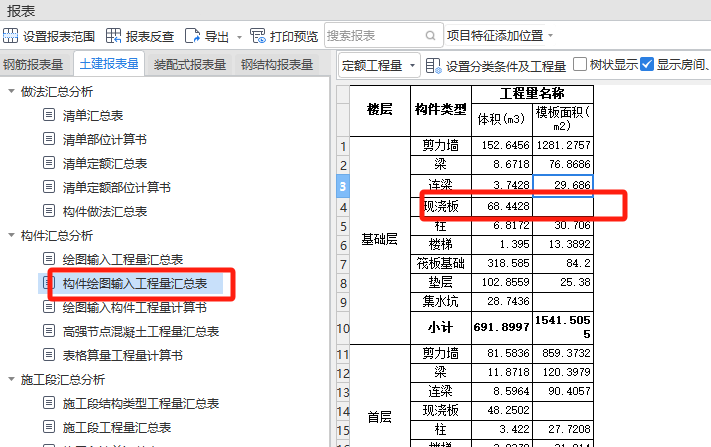Open 施工段结构类型工程量汇总表 report
The width and height of the screenshot is (711, 447).
[141, 403]
